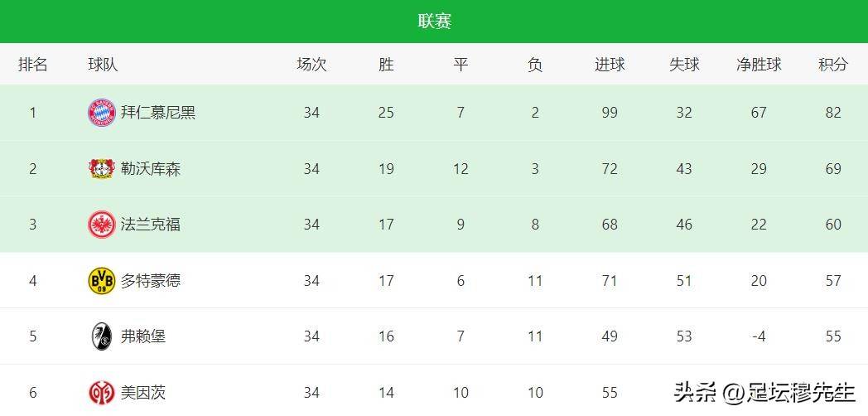Viewport: 868px width, 416px height.
Task: Open the 多特蒙德 team name link
Action: 151,280
